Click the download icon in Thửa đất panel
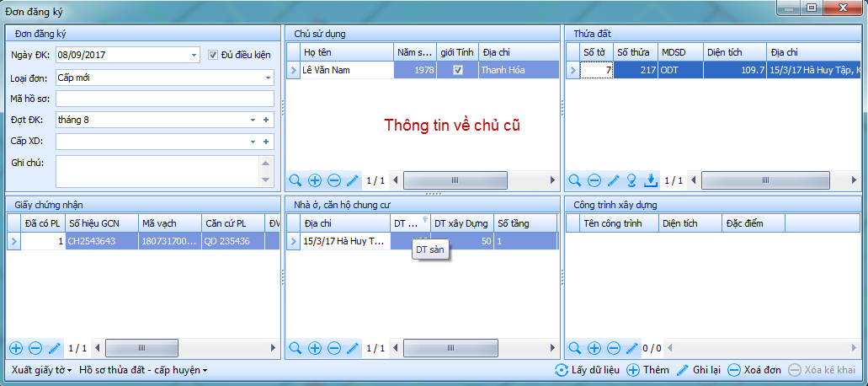 [x=650, y=180]
